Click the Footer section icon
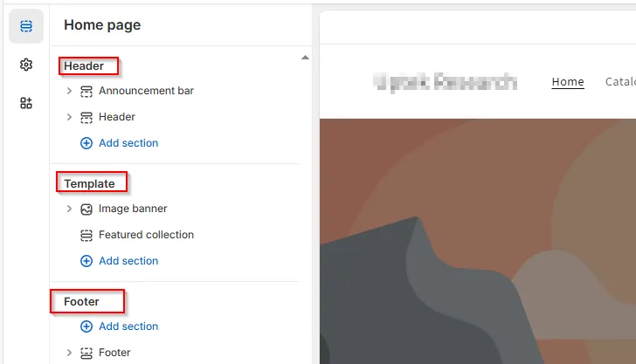 click(x=86, y=353)
